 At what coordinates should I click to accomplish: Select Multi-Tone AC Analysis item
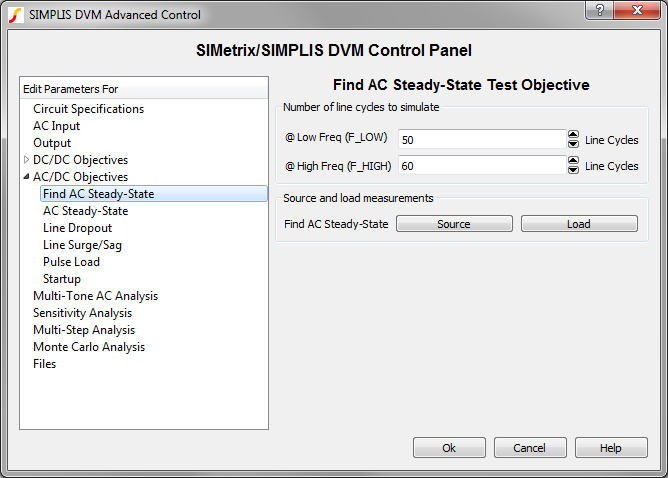coord(95,296)
